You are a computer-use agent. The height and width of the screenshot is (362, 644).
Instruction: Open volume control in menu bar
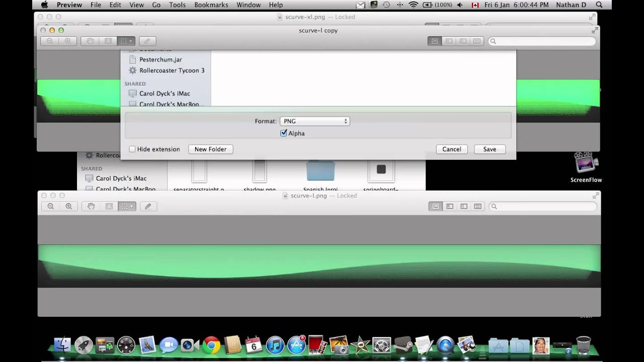click(x=460, y=5)
